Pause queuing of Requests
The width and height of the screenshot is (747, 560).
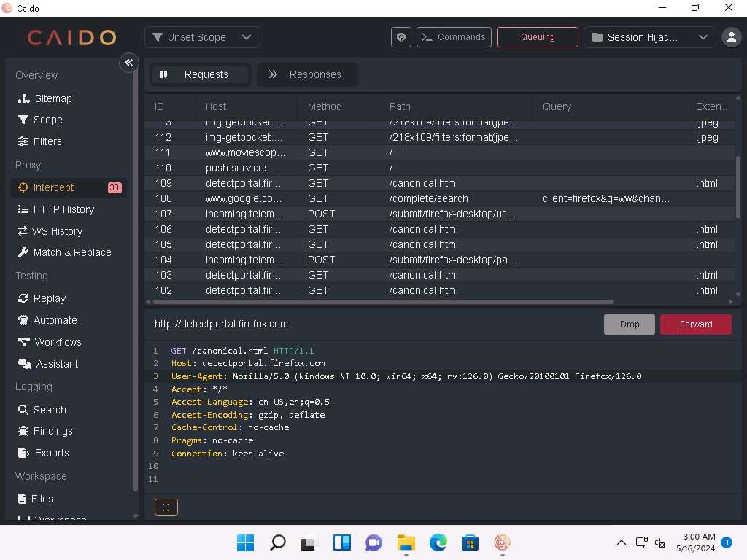[x=201, y=74]
